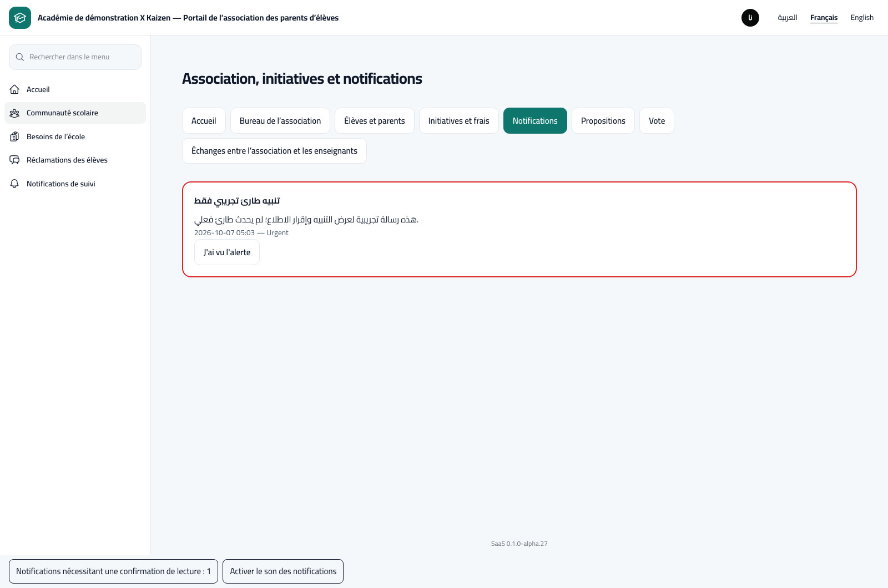Click the SaaS 0.1.0-alpha.27 version text

tap(519, 544)
